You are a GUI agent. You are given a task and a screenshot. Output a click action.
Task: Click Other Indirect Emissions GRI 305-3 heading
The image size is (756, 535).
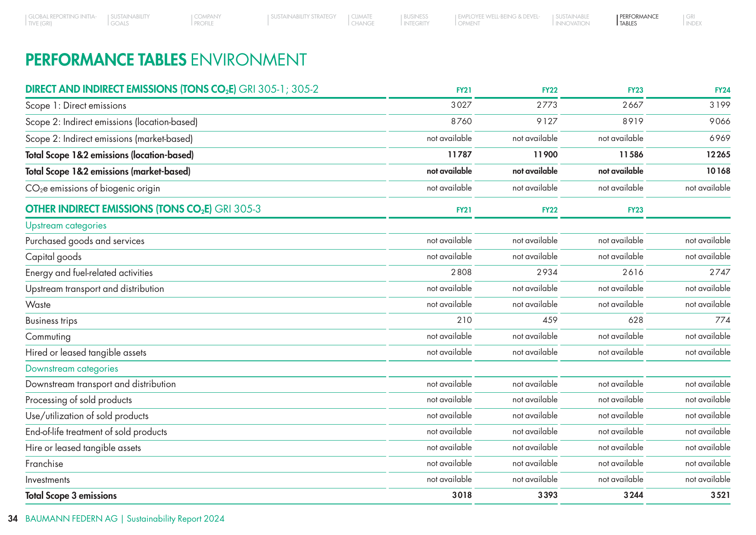pos(143,209)
